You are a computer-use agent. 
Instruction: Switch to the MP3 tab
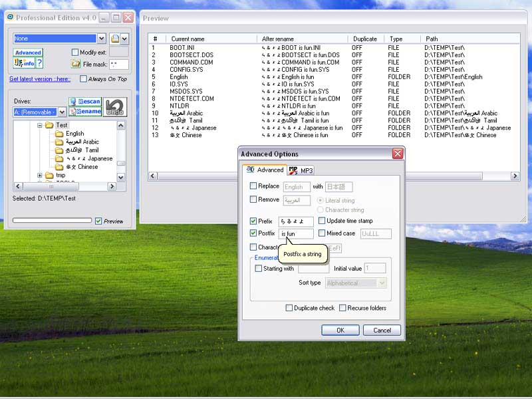[x=301, y=170]
